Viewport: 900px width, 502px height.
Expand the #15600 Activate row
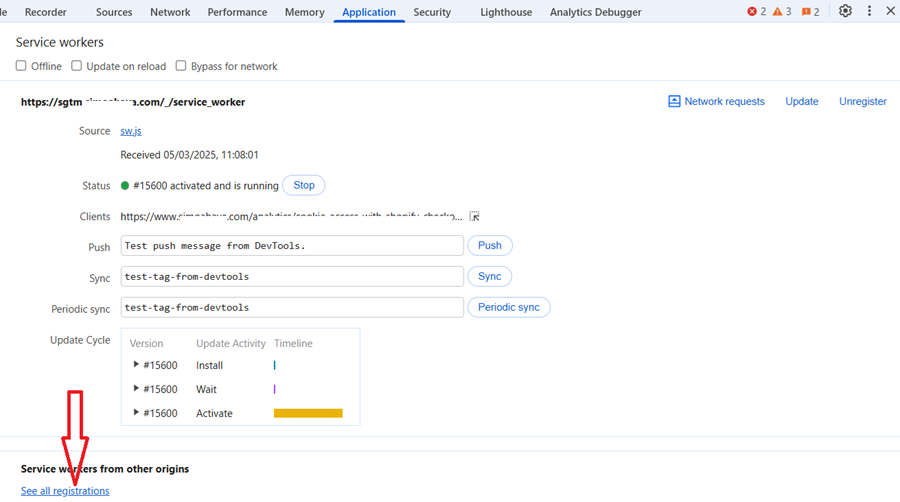tap(136, 413)
